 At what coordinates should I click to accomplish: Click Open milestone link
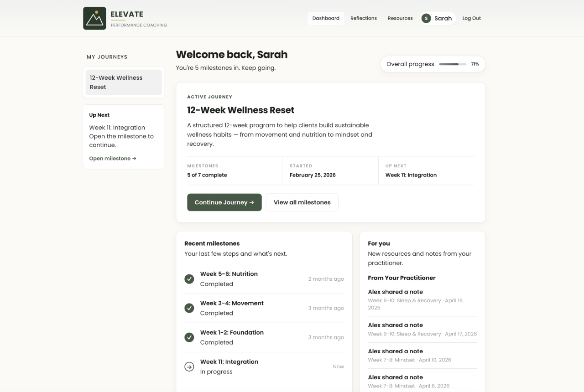pos(113,159)
